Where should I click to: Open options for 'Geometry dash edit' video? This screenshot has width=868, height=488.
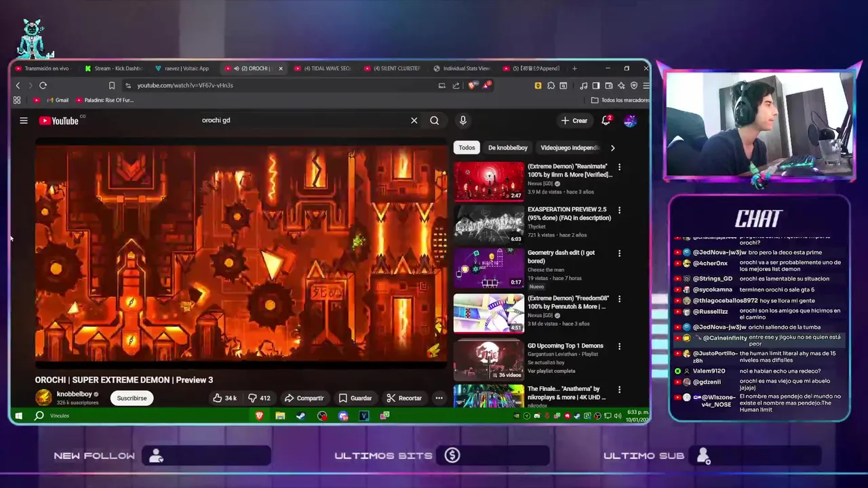[x=619, y=253]
